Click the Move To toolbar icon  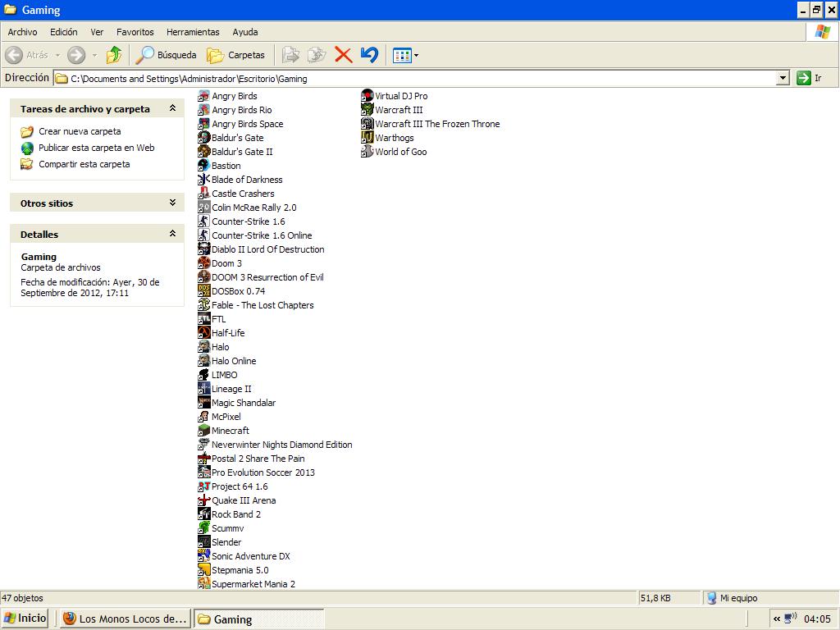[290, 55]
